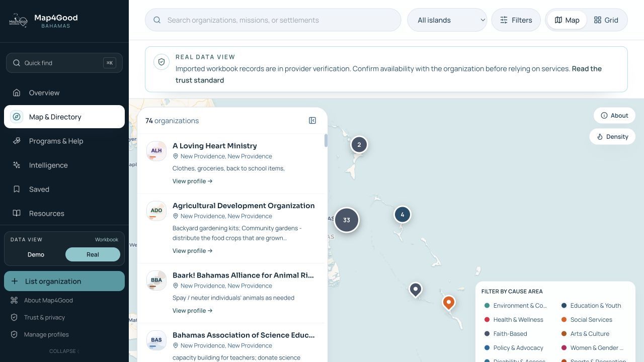This screenshot has width=644, height=362.
Task: Click the Arts & Culture color dot
Action: (x=564, y=334)
